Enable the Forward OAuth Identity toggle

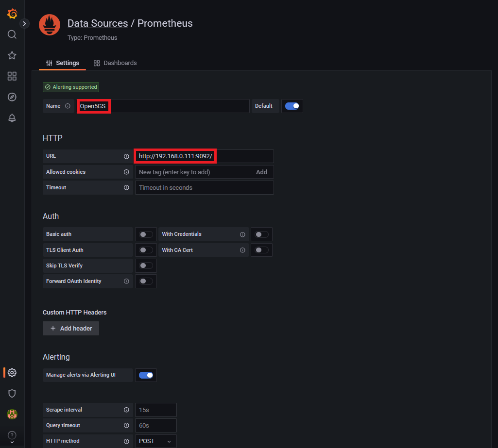pos(146,281)
